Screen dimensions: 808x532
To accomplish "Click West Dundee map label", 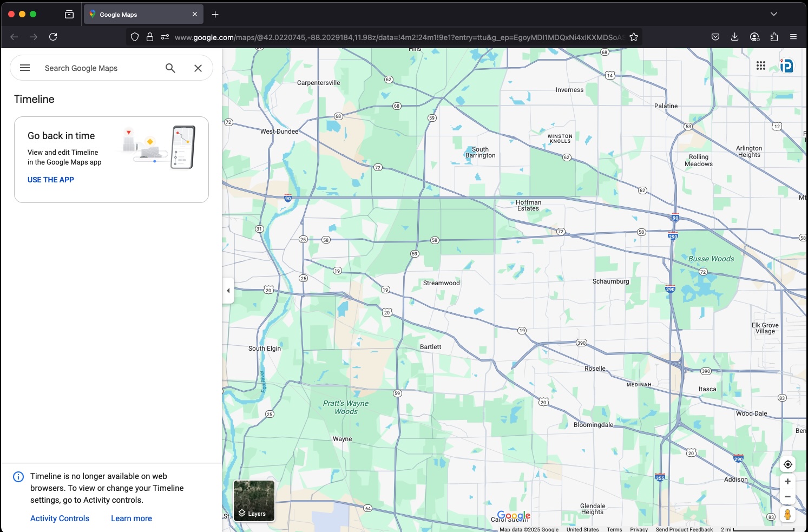I will point(279,132).
